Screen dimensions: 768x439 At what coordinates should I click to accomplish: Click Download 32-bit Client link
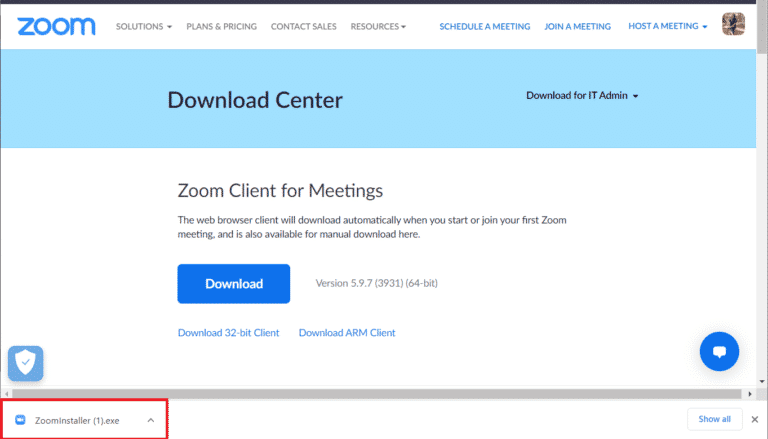(228, 333)
